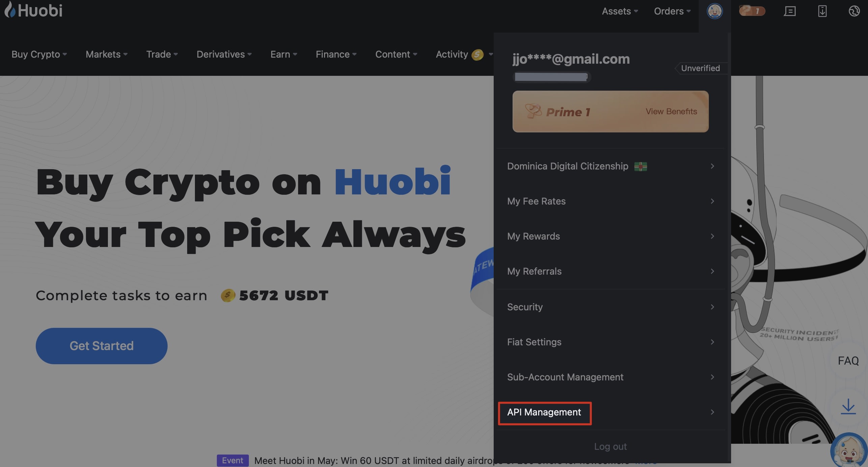
Task: Click the Activity coin icon
Action: click(478, 55)
